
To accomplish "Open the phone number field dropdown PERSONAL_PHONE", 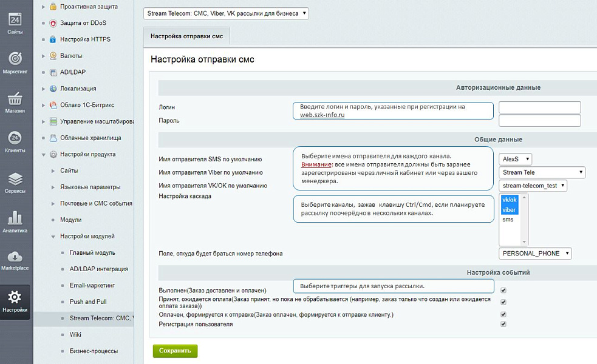I will (534, 254).
